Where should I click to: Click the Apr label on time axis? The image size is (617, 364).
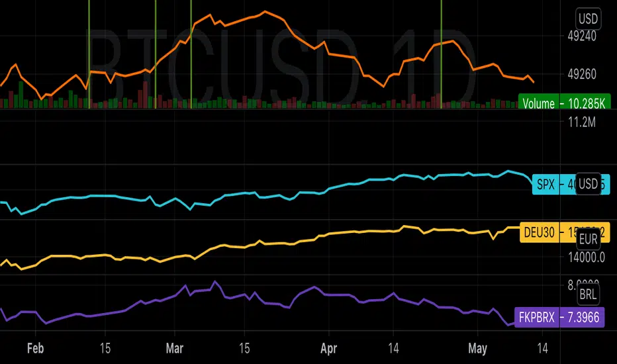pyautogui.click(x=329, y=349)
